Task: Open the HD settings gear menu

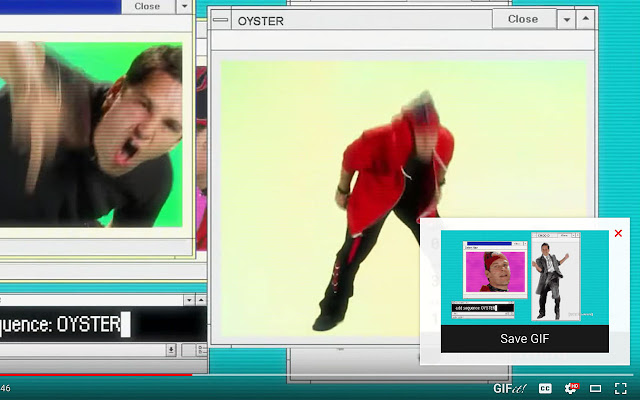Action: pyautogui.click(x=571, y=388)
